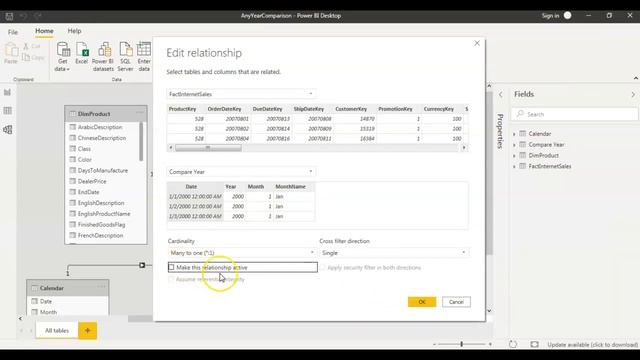Expand the Calendar table in Fields
This screenshot has width=640, height=360.
514,134
